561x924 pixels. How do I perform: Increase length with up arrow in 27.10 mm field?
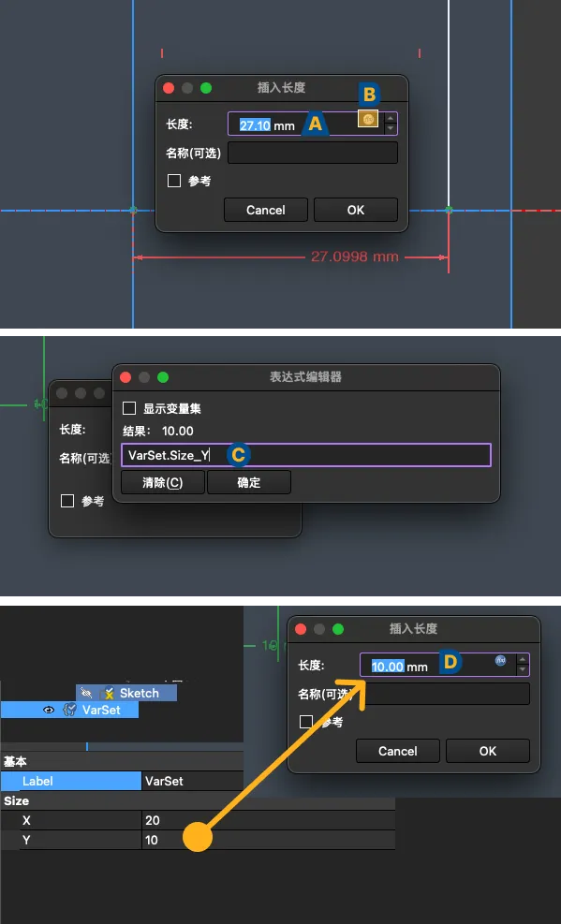coord(391,118)
